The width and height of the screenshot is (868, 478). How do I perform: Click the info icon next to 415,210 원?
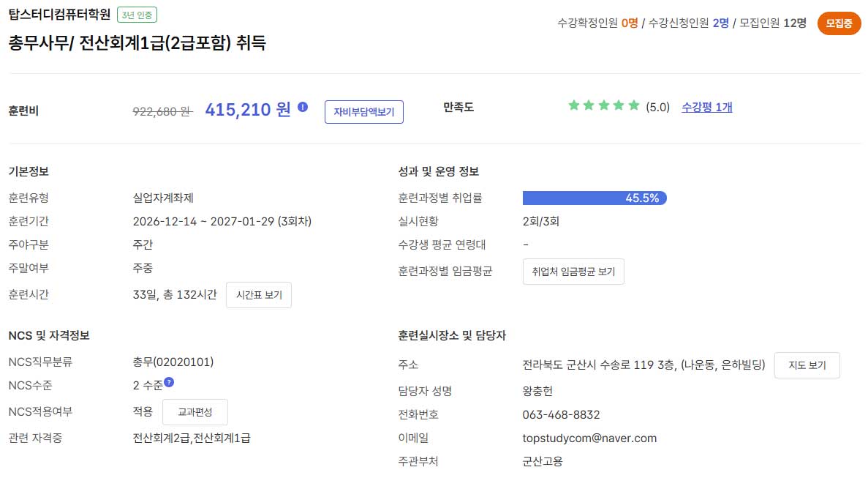pyautogui.click(x=303, y=107)
